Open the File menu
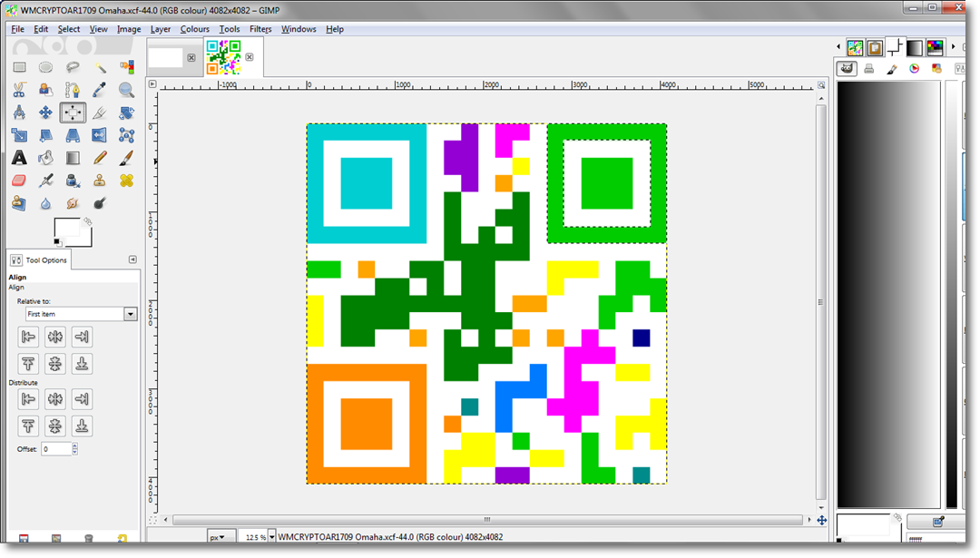Viewport: 980px width, 558px height. click(17, 29)
